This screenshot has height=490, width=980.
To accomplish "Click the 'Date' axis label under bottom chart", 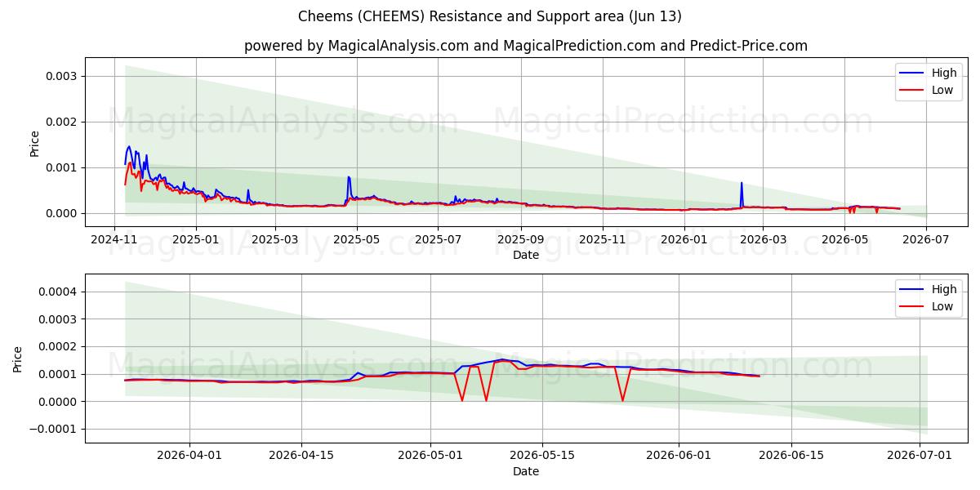I will click(x=526, y=471).
